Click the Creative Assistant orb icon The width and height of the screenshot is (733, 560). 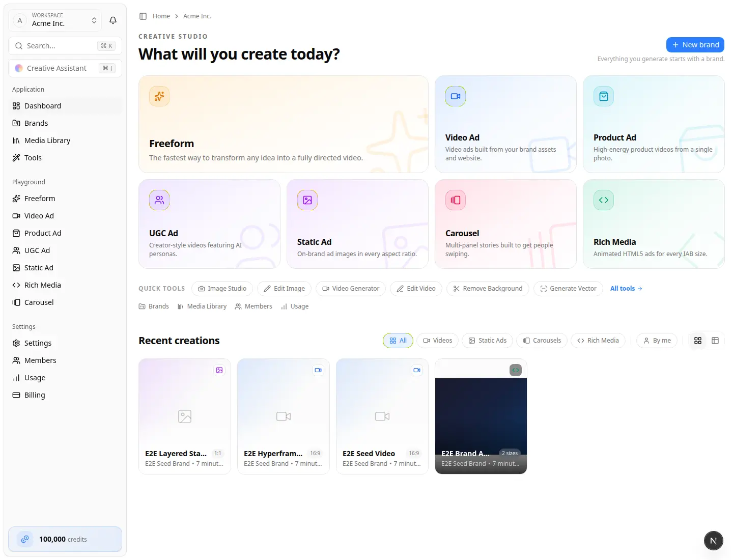tap(19, 68)
